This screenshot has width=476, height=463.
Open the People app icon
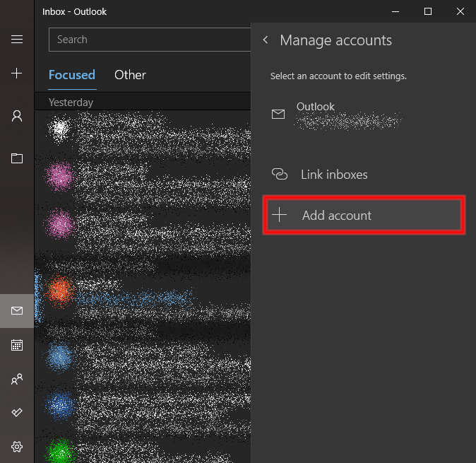tap(17, 379)
